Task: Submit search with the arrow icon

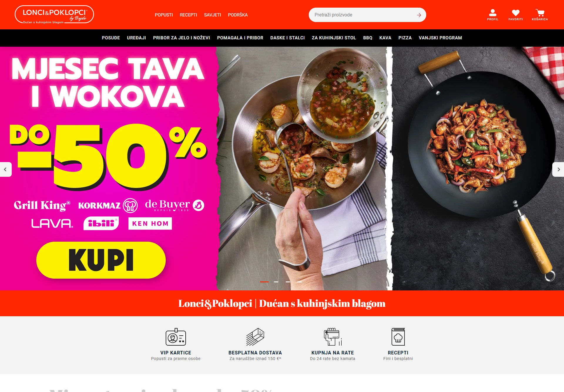Action: click(x=419, y=15)
